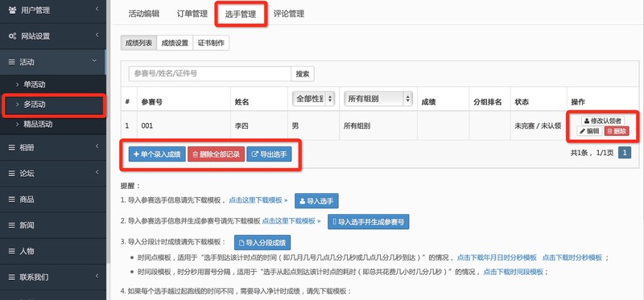Collapse the 活动 section chevron
Screen dimensions: 644x300
[x=94, y=61]
